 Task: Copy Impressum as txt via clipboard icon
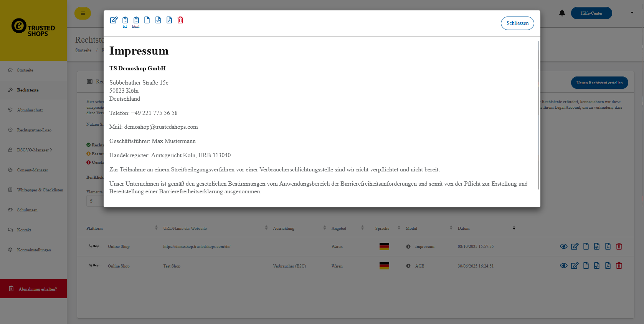tap(125, 20)
